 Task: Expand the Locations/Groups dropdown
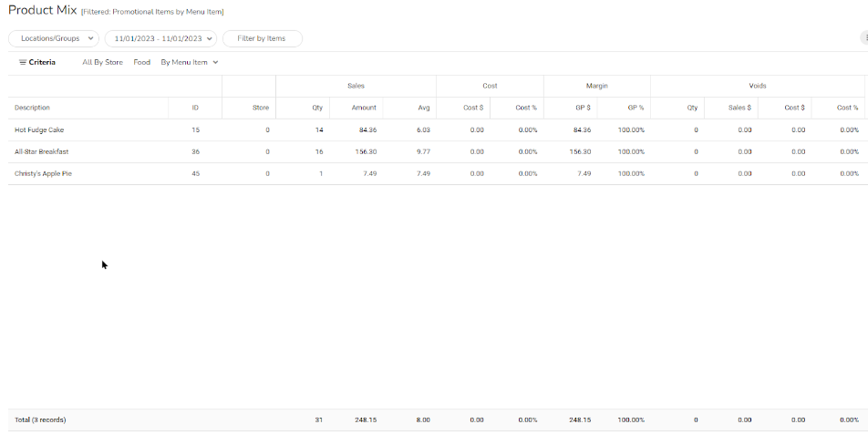54,38
